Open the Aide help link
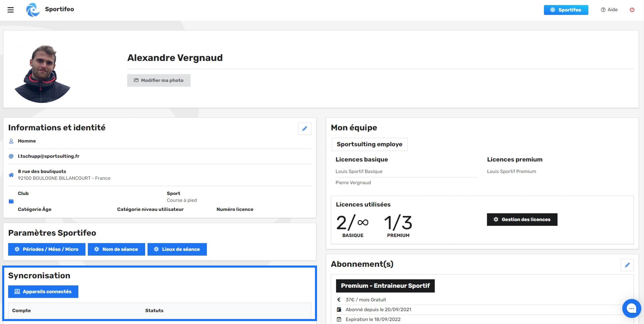This screenshot has width=644, height=324. (609, 10)
